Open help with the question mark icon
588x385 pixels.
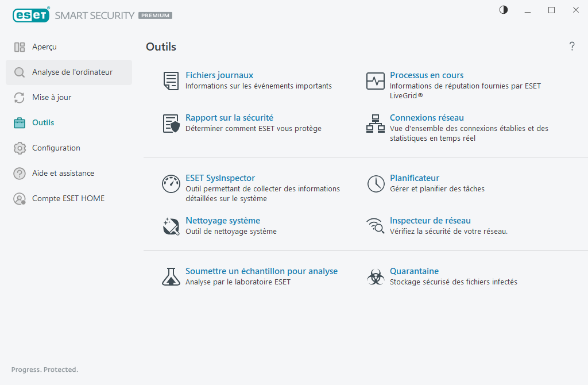[572, 46]
